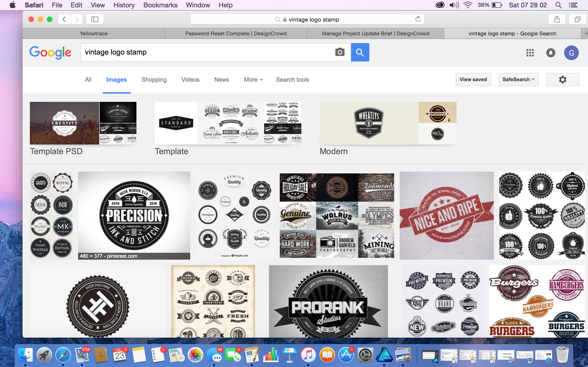Click the camera search-by-image icon
The image size is (588, 367).
(340, 52)
